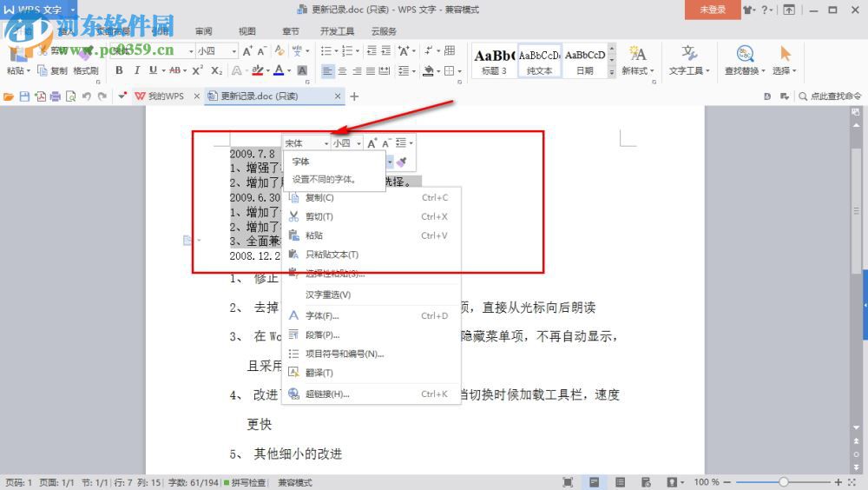This screenshot has width=868, height=490.
Task: Expand the styles gallery more arrow
Action: [612, 71]
